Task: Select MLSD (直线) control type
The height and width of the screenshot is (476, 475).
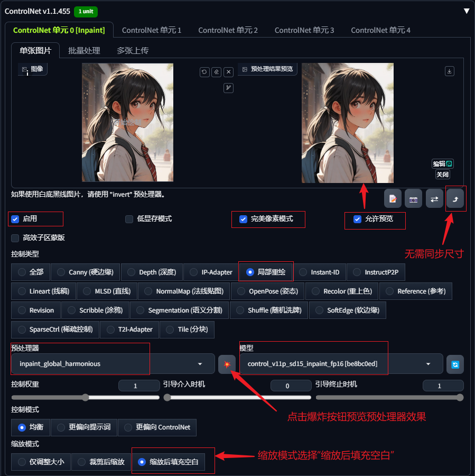Action: pyautogui.click(x=107, y=291)
